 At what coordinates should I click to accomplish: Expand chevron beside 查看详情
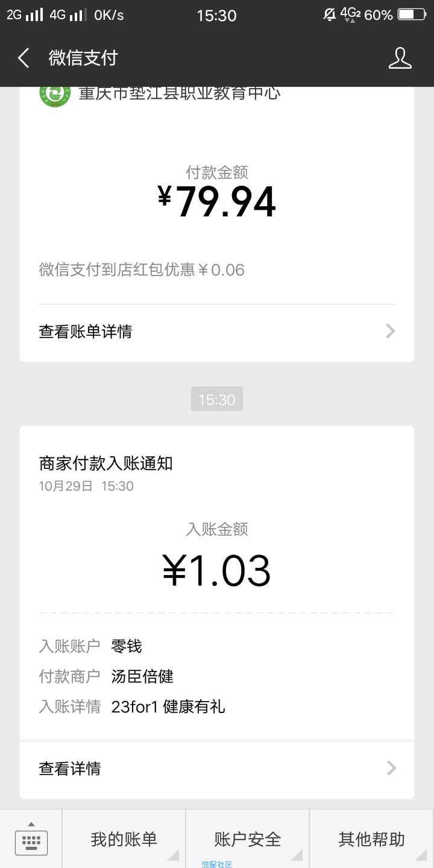[391, 768]
